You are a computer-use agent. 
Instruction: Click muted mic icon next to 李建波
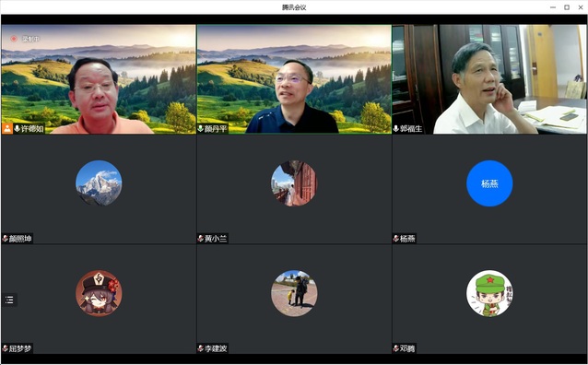201,348
